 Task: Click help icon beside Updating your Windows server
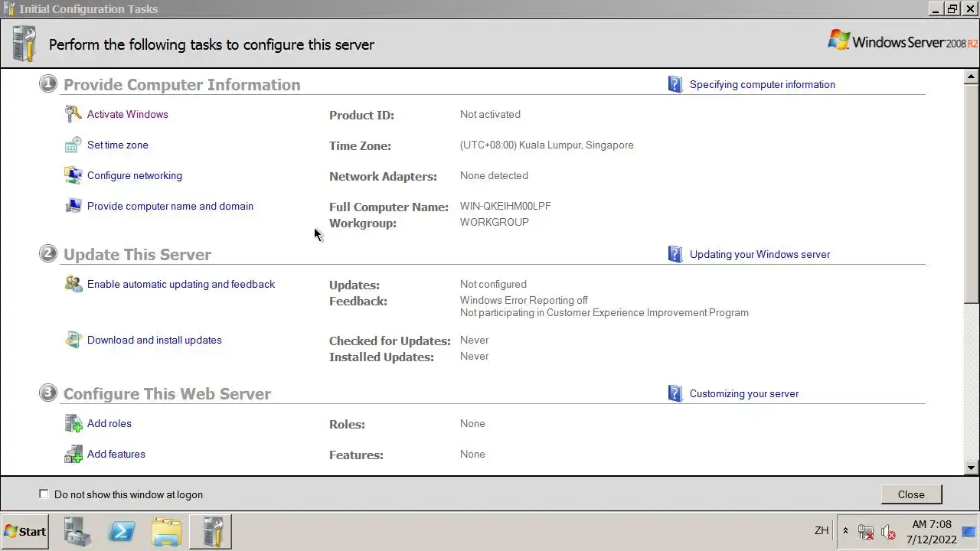coord(675,254)
